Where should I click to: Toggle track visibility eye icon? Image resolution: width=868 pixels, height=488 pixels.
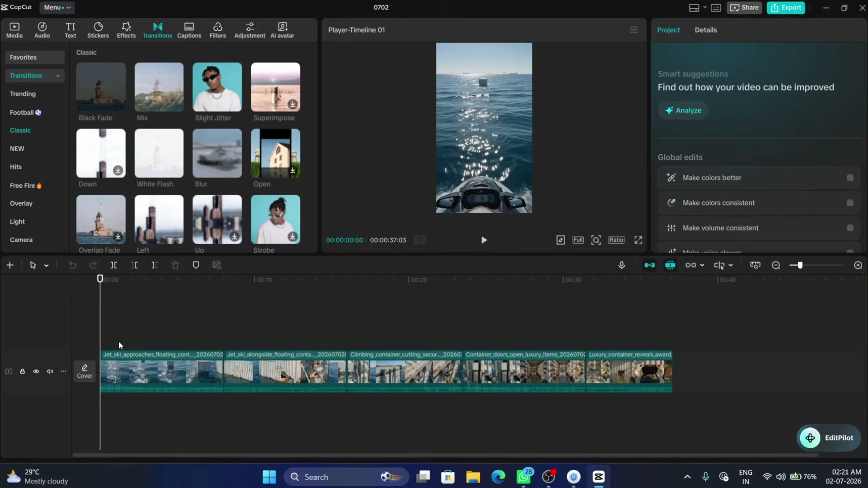tap(36, 371)
